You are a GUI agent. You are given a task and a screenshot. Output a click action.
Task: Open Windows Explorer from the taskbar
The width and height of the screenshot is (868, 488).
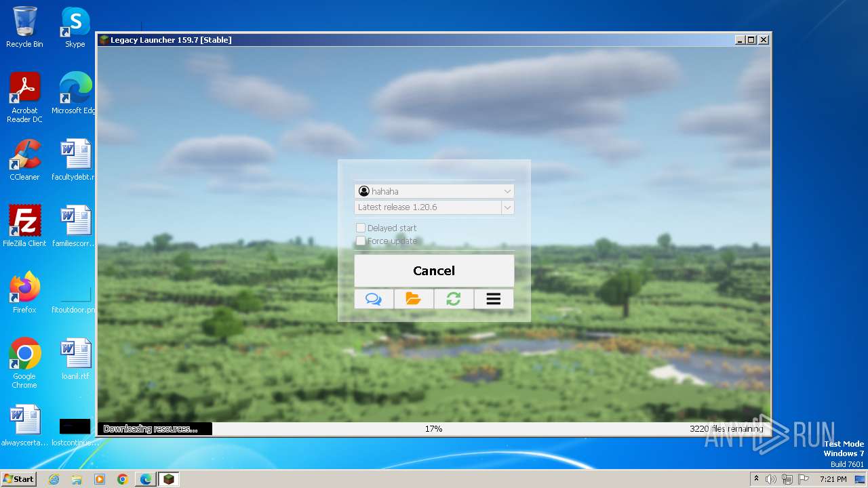click(x=77, y=479)
